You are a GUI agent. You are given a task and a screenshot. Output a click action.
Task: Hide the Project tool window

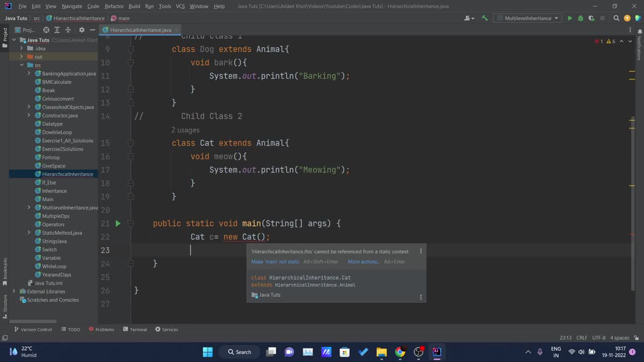(x=92, y=30)
